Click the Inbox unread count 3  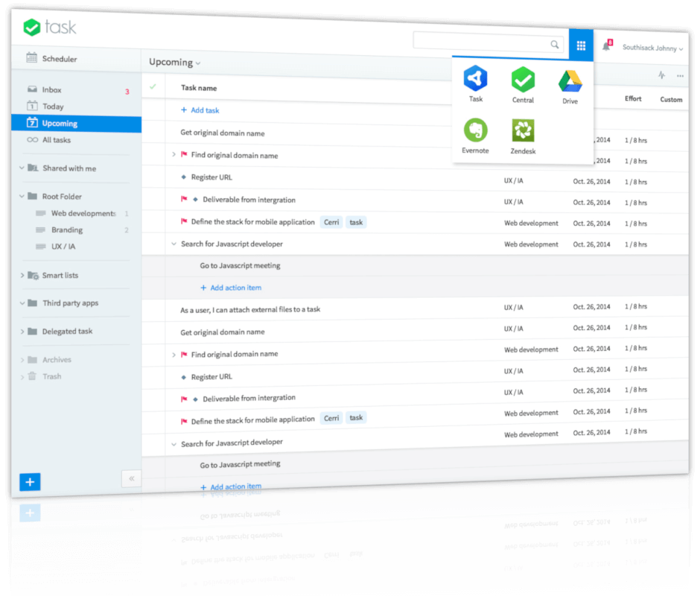coord(127,92)
